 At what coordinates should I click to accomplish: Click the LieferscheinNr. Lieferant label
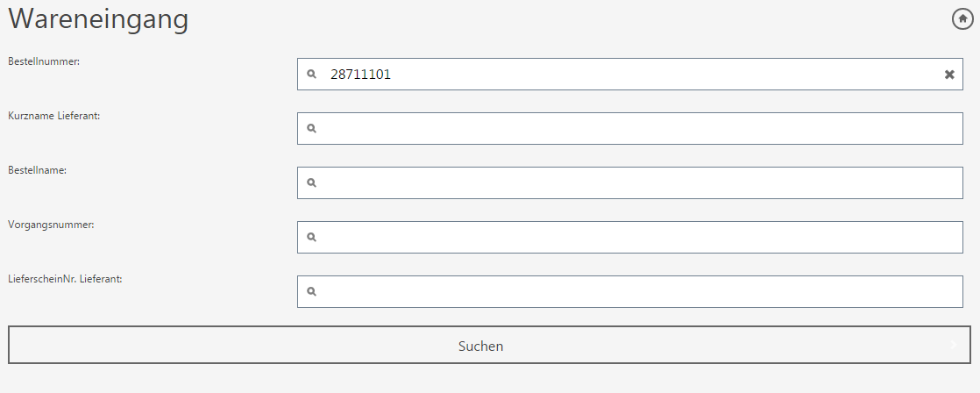point(65,279)
